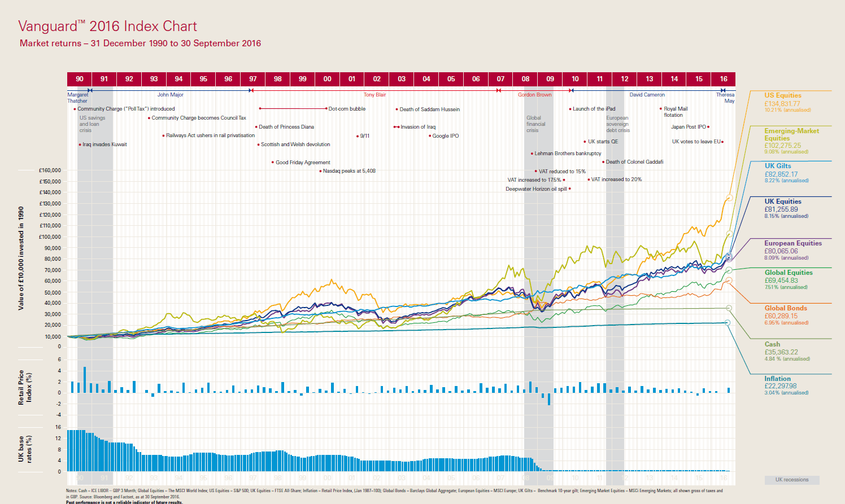Click the 'Theresa May' label
Screen dimensions: 845x504
click(726, 98)
